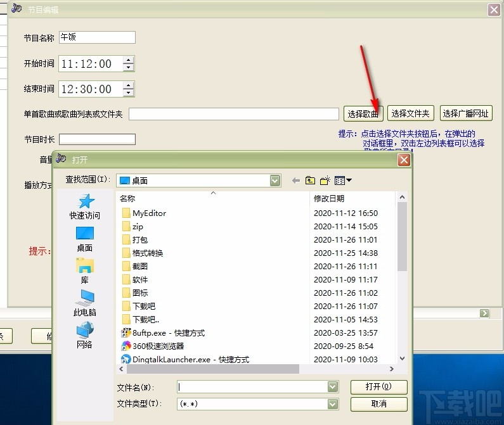The image size is (504, 425).
Task: Click the 打开(O) button
Action: pyautogui.click(x=378, y=387)
